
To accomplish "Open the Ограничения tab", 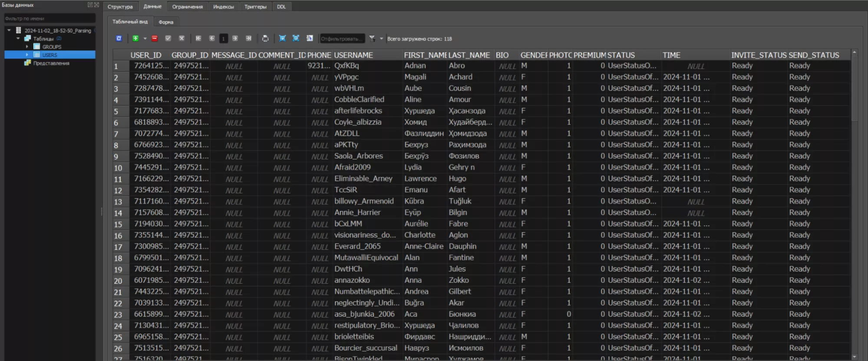I will coord(187,7).
